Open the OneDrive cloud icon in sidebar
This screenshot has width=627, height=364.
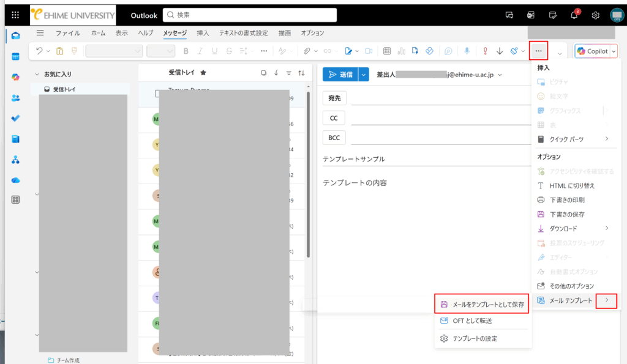16,180
